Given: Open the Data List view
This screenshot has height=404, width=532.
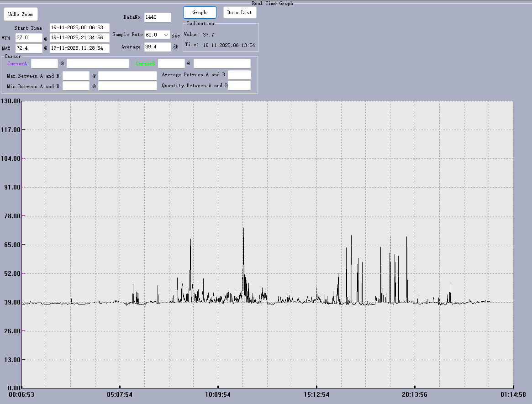Looking at the screenshot, I should (240, 13).
